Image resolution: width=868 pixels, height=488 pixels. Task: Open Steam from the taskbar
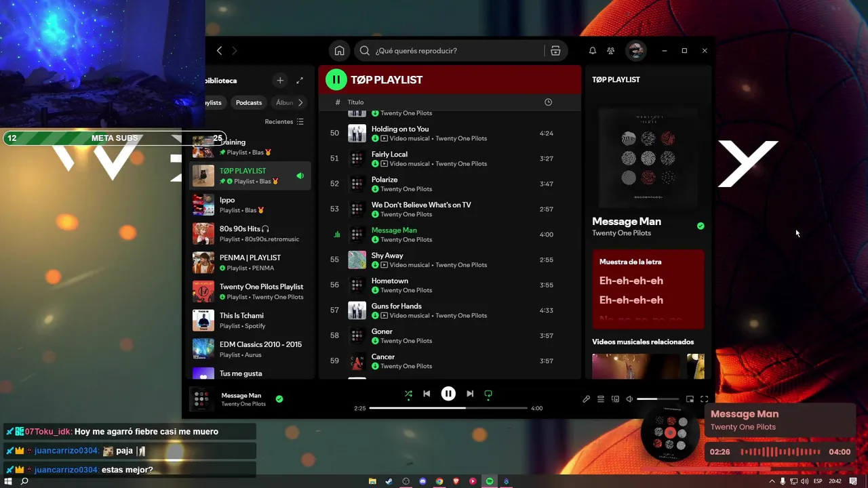coord(389,481)
